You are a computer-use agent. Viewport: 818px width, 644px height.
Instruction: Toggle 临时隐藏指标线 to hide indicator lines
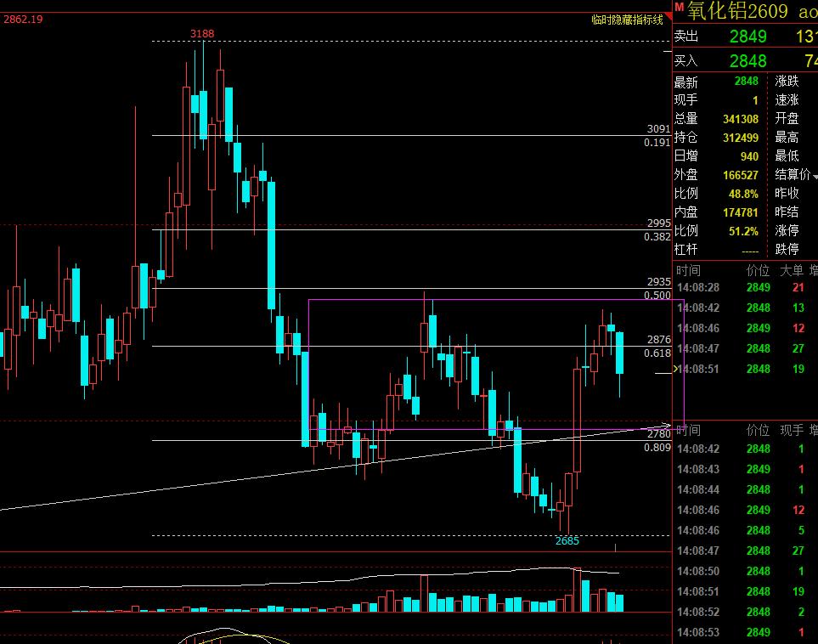[627, 20]
